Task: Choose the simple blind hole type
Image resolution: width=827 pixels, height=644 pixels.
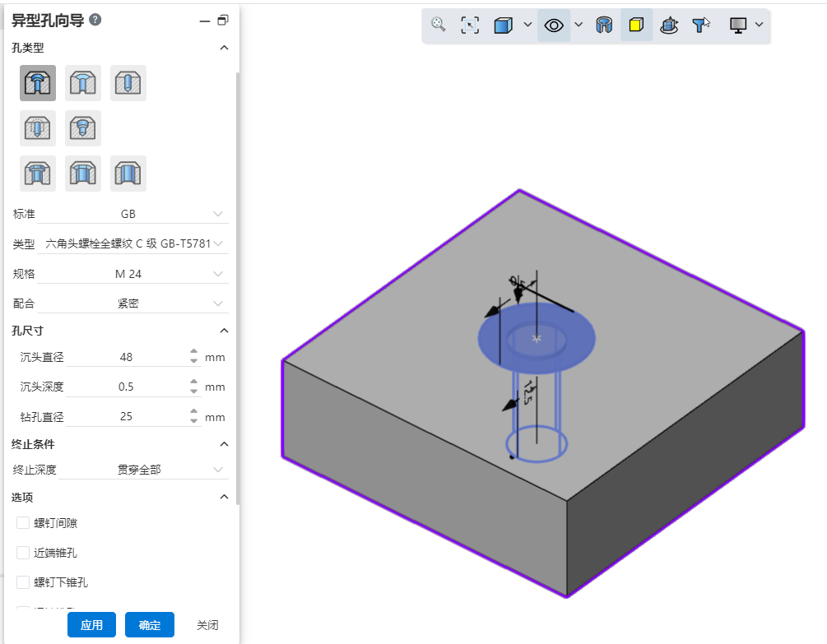Action: pos(128,83)
